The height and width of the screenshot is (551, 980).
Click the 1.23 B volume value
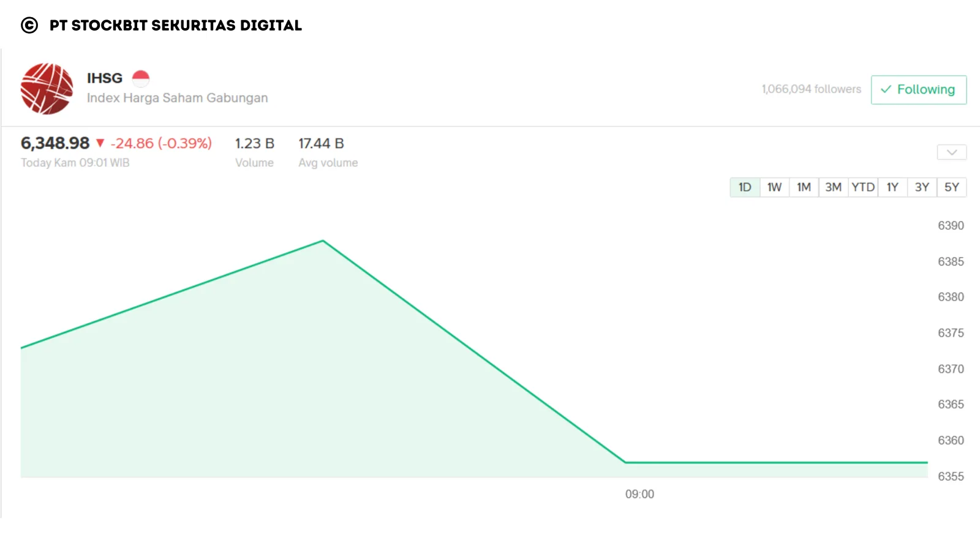click(255, 143)
